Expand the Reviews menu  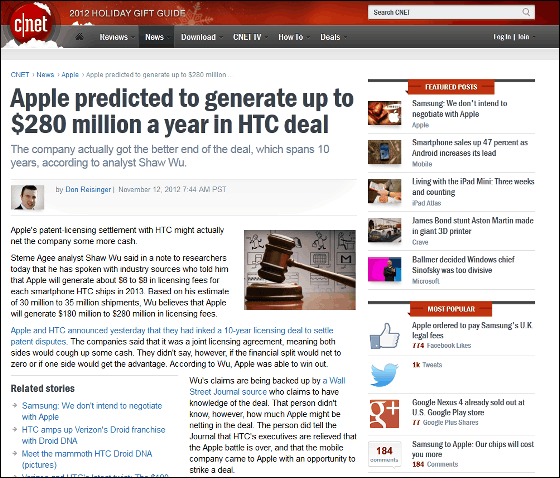pyautogui.click(x=116, y=37)
